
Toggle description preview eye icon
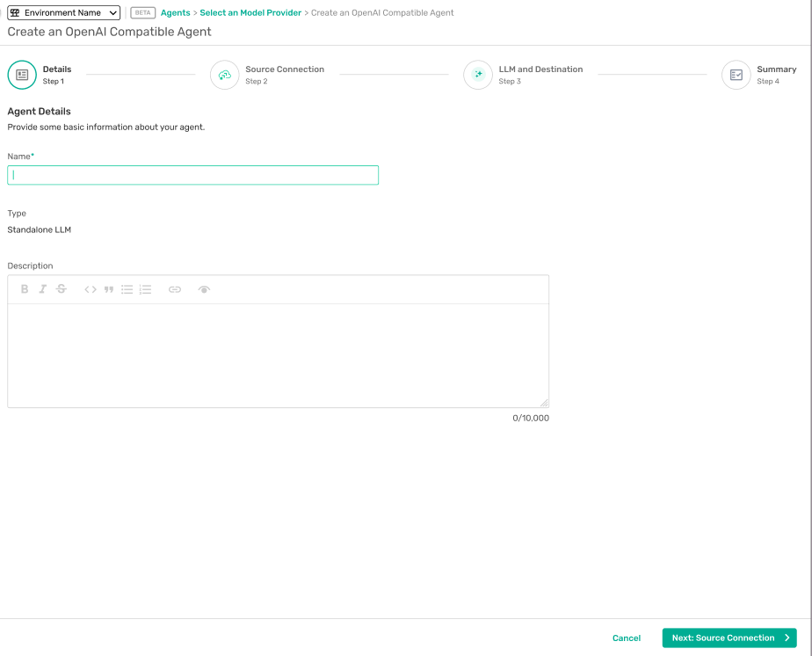click(204, 289)
